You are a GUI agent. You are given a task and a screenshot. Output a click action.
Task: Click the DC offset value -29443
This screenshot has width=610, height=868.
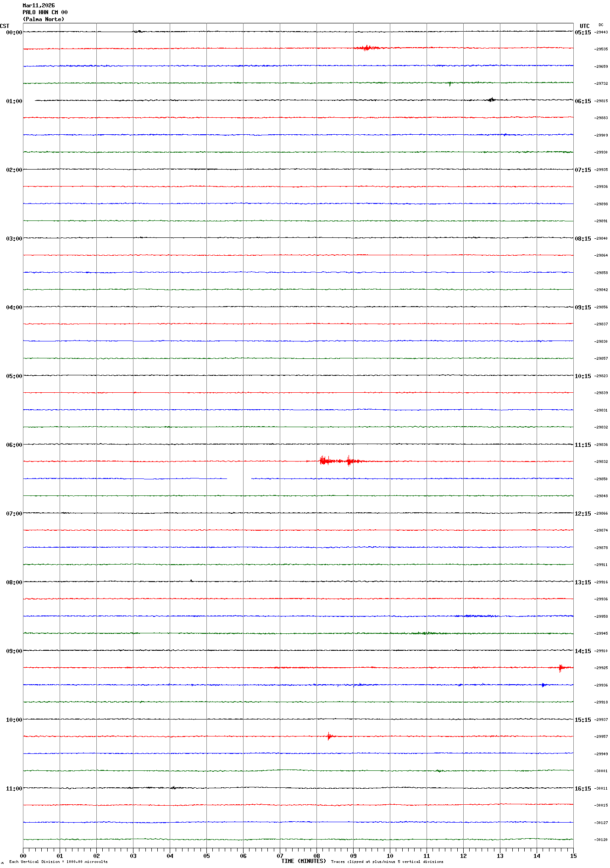coord(601,32)
